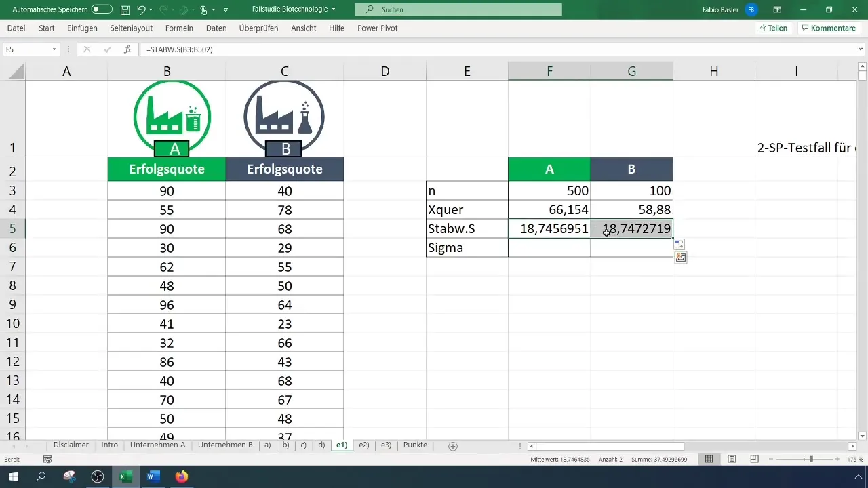Open the Punkte sheet tab
This screenshot has width=868, height=488.
415,445
